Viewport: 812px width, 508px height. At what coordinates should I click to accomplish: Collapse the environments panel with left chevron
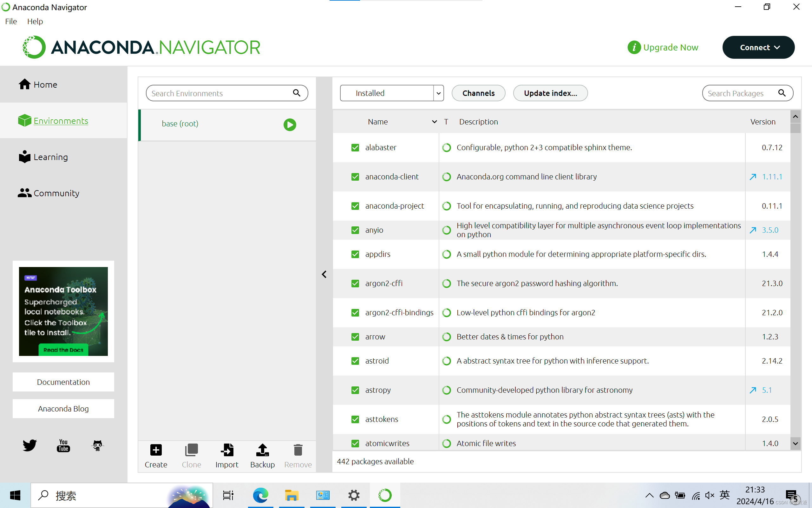pos(324,275)
